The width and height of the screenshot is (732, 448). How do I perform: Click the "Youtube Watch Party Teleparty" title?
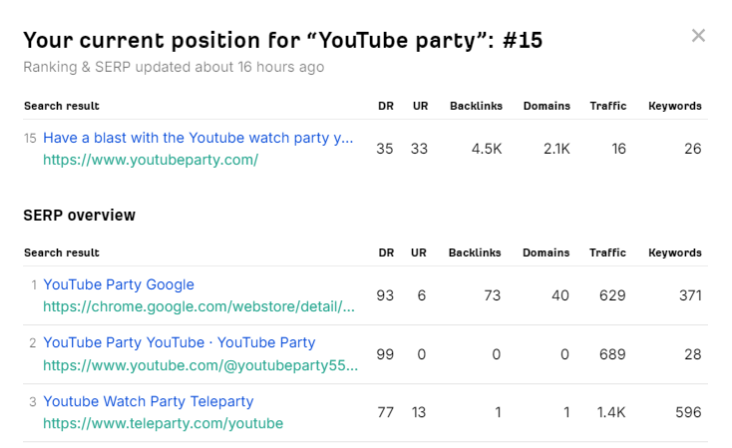click(148, 402)
